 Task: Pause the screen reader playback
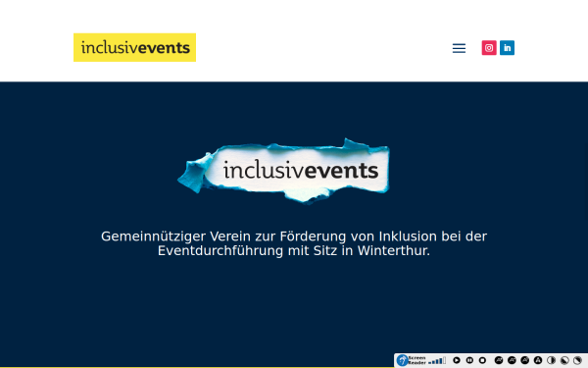click(x=469, y=360)
